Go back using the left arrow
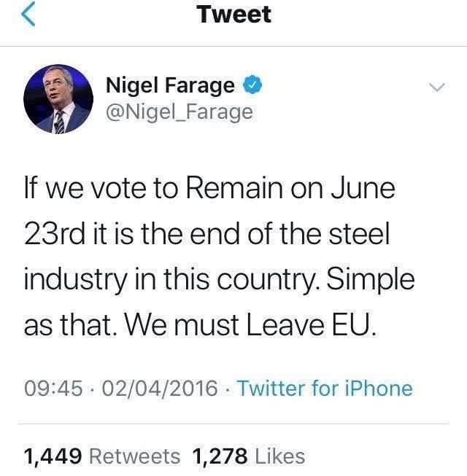Screen dimensions: 467x476 coord(26,16)
